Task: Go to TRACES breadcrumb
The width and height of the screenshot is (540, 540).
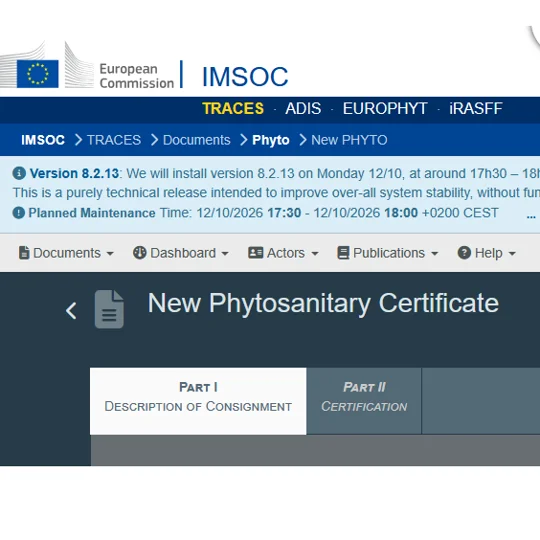Action: 114,140
